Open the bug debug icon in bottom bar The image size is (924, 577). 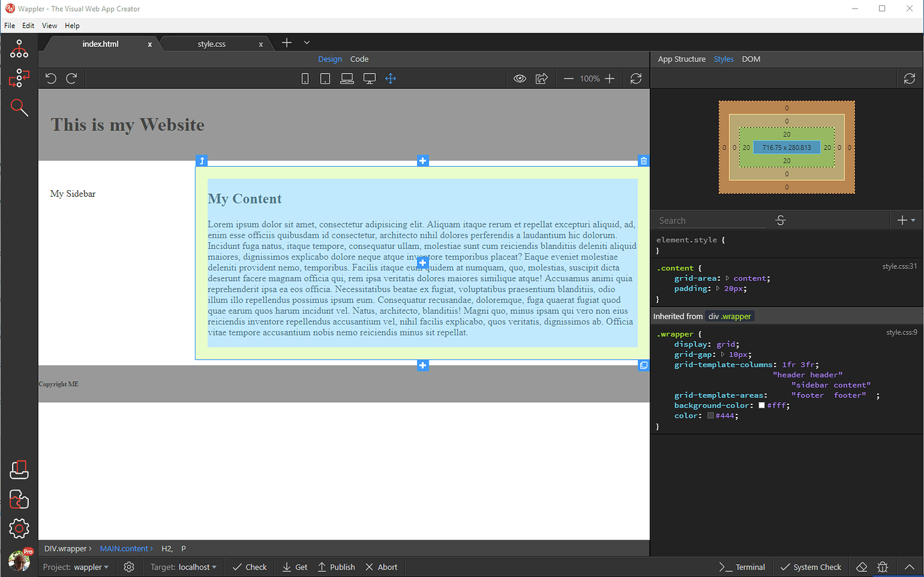(x=883, y=567)
